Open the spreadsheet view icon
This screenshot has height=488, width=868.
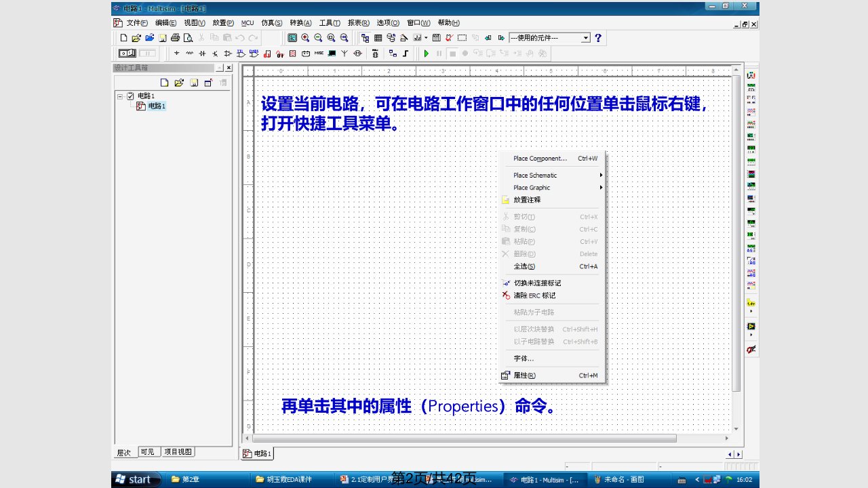click(x=378, y=38)
